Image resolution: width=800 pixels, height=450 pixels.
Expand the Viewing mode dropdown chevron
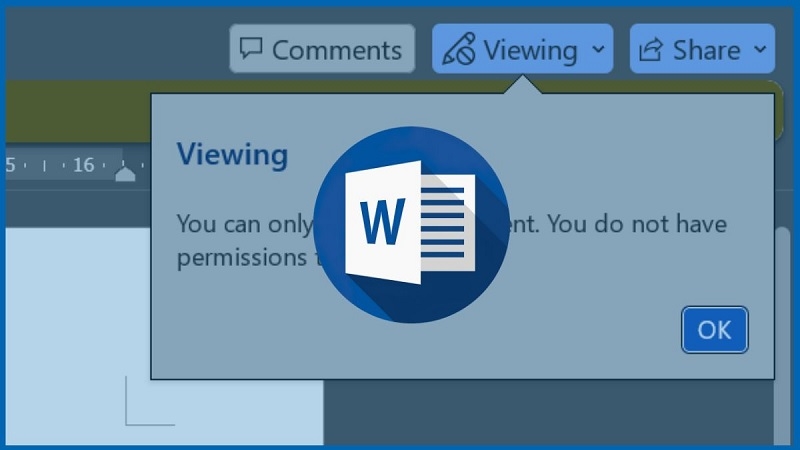click(598, 49)
